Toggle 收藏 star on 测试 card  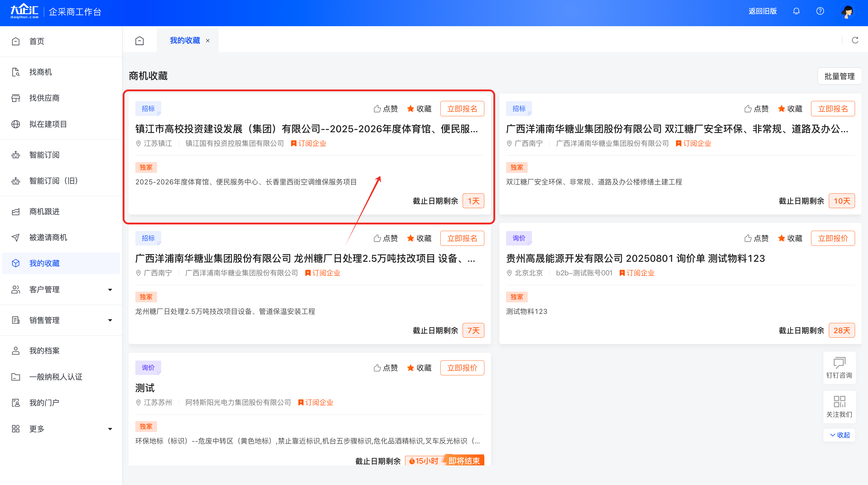[x=419, y=368]
